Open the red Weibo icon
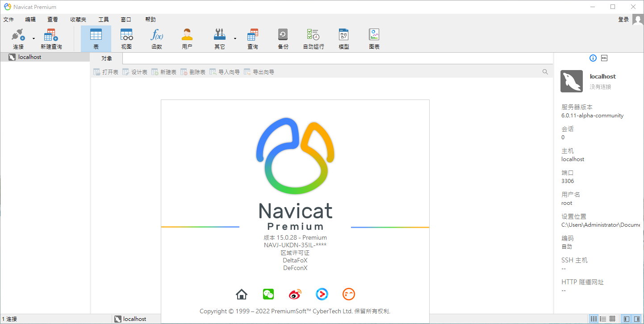The height and width of the screenshot is (324, 644). point(295,294)
